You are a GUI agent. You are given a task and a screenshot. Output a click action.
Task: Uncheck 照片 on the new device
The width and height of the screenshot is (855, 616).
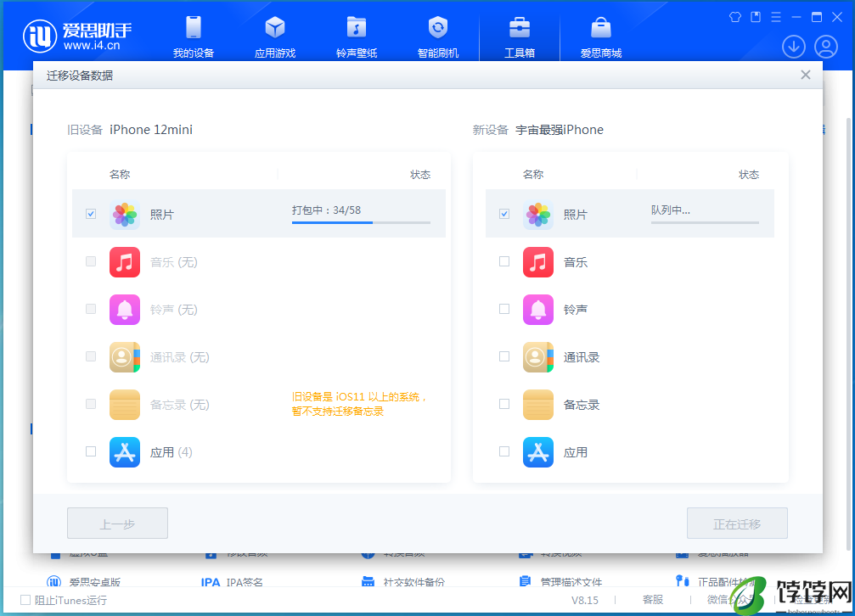(x=504, y=214)
